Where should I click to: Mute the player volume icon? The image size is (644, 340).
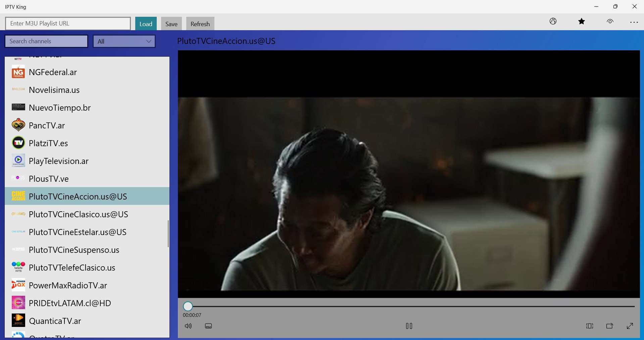[188, 326]
